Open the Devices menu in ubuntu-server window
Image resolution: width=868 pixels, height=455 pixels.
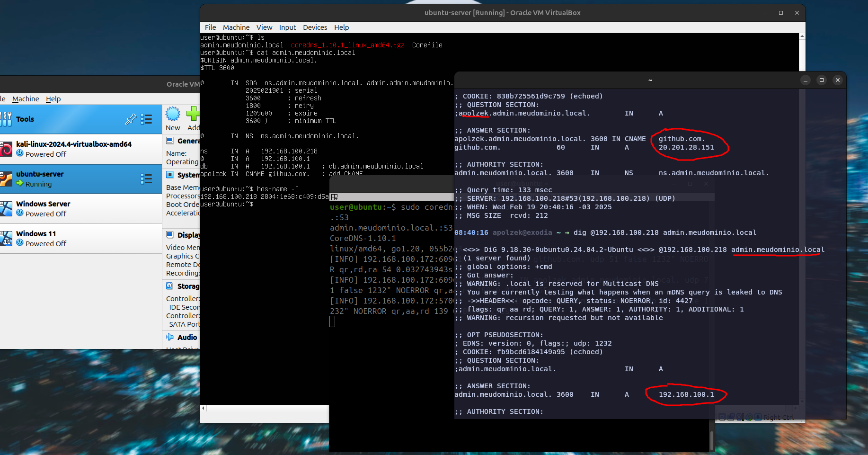pos(315,27)
